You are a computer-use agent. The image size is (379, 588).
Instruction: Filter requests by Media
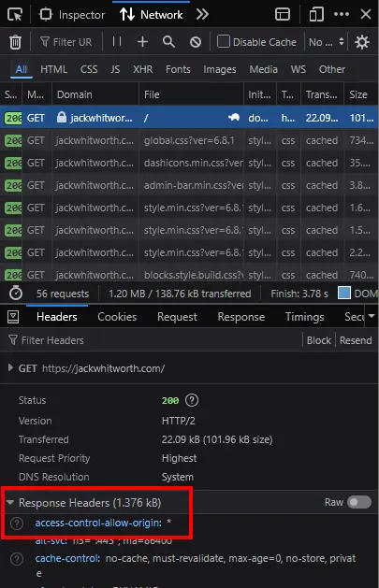[x=263, y=69]
